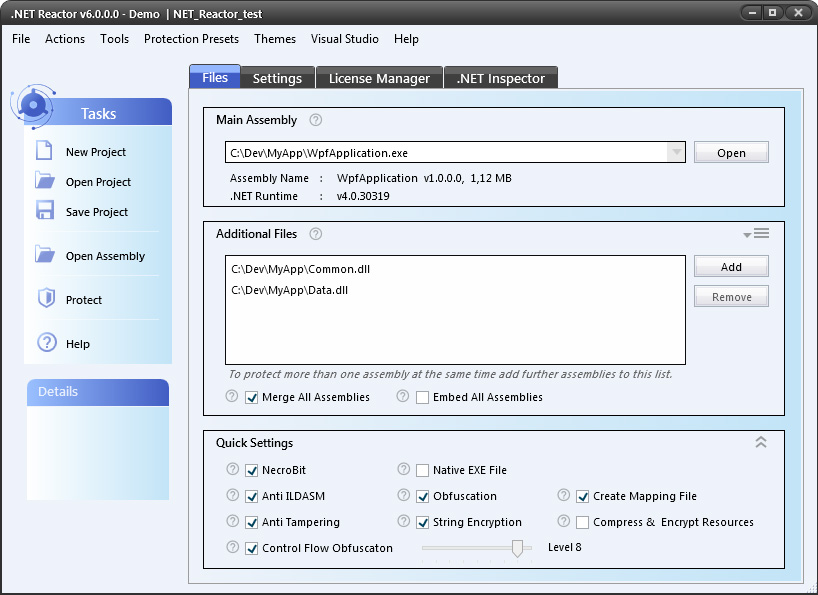Open the Additional Files options menu
The image size is (818, 595).
756,234
